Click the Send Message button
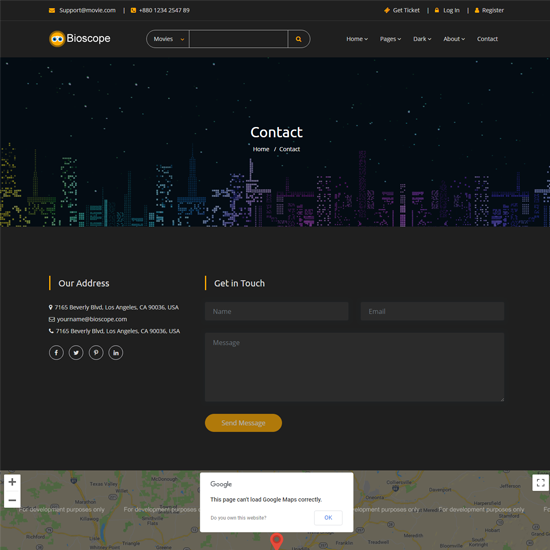The image size is (550, 550). coord(243,423)
